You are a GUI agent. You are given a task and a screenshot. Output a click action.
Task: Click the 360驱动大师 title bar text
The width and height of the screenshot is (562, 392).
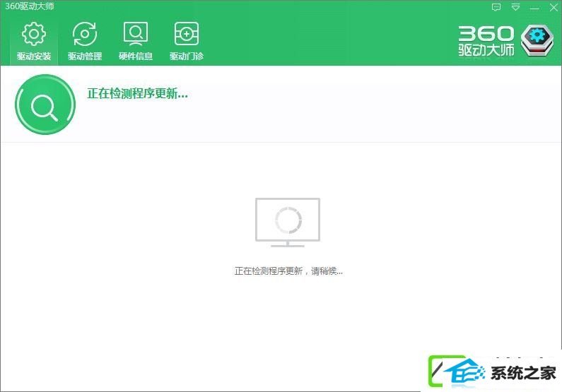tap(30, 6)
